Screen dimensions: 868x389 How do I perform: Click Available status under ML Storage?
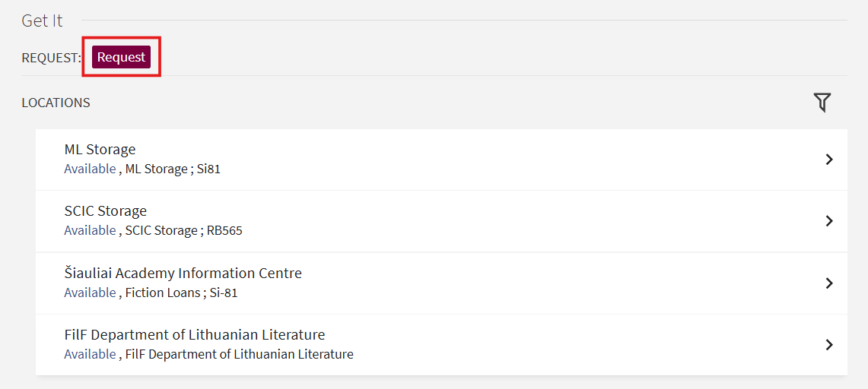[x=90, y=169]
